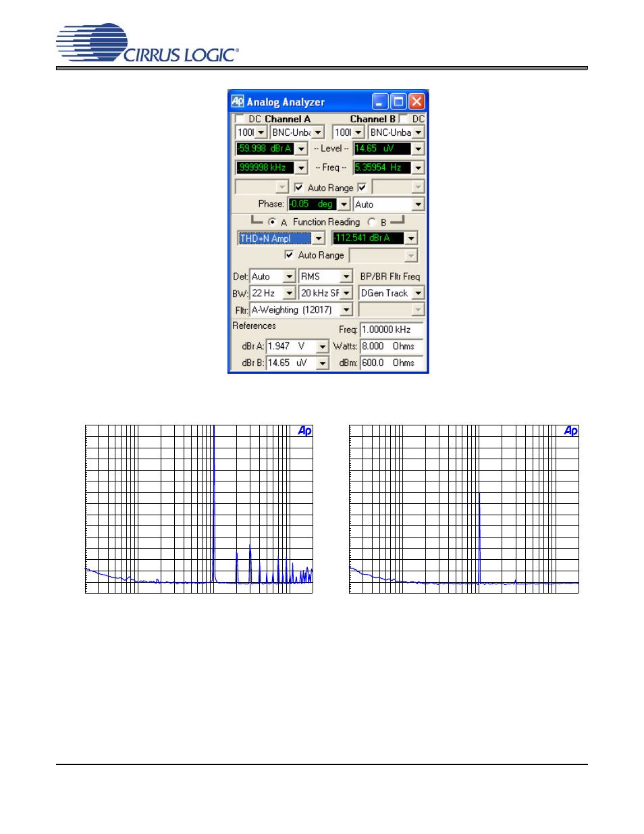The width and height of the screenshot is (644, 834).
Task: Maximize the Analog Analyzer window
Action: pyautogui.click(x=398, y=101)
